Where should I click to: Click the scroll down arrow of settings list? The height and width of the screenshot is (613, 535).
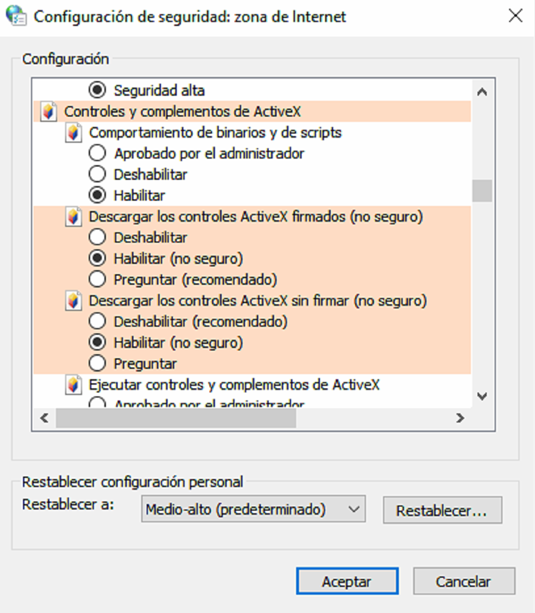coord(482,396)
